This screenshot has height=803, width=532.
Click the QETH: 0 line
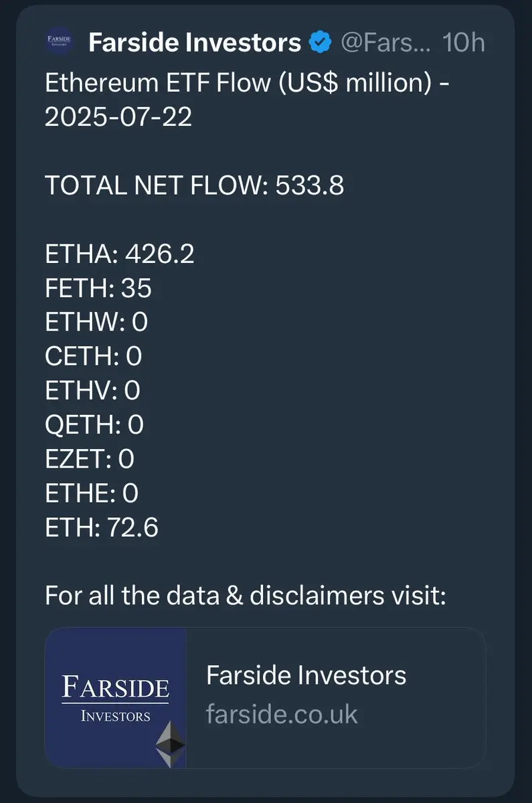[x=94, y=424]
